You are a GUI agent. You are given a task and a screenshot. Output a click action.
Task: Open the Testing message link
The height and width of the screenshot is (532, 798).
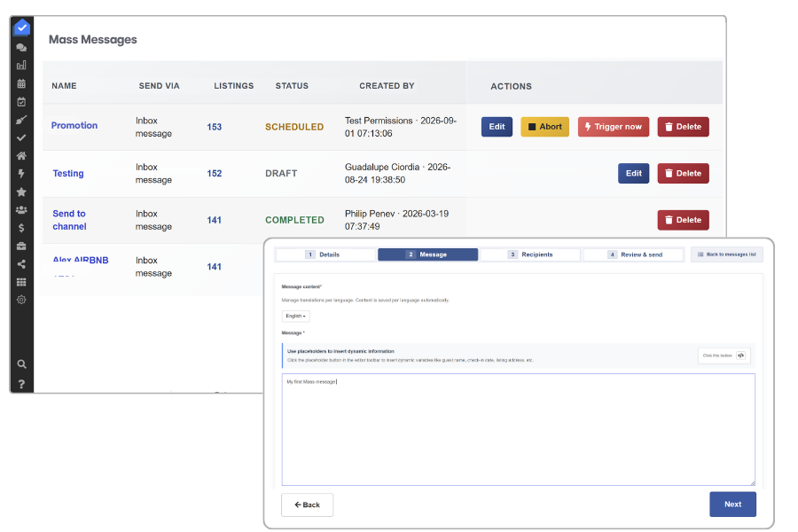[x=68, y=173]
